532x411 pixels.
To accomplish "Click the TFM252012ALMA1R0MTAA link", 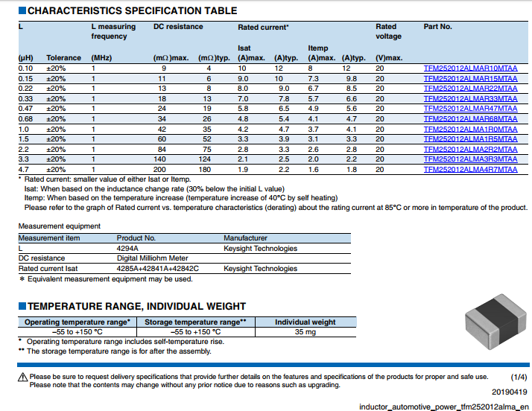I will (469, 130).
